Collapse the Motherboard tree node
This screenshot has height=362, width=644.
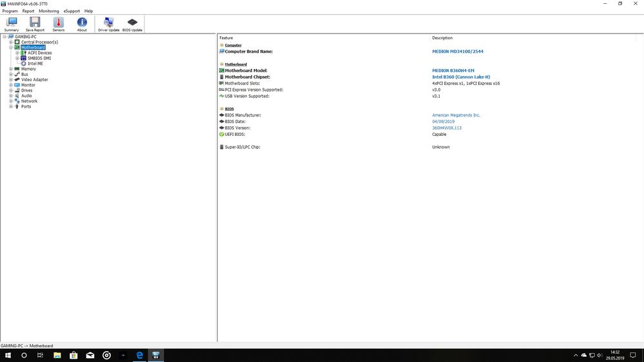click(11, 48)
